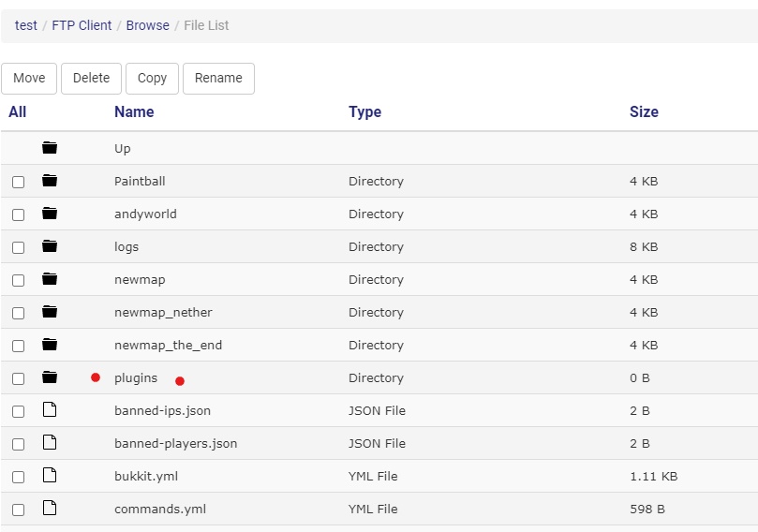Click the Rename button
Viewport: 758px width, 532px height.
pyautogui.click(x=218, y=79)
